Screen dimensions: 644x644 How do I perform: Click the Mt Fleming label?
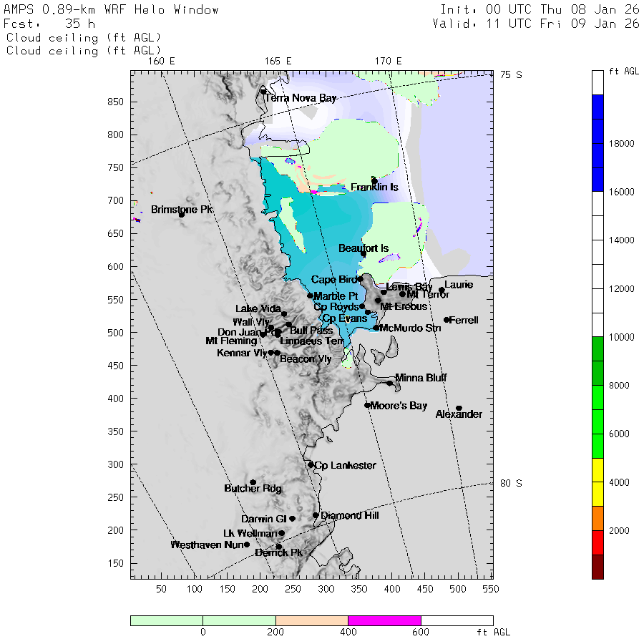(231, 341)
